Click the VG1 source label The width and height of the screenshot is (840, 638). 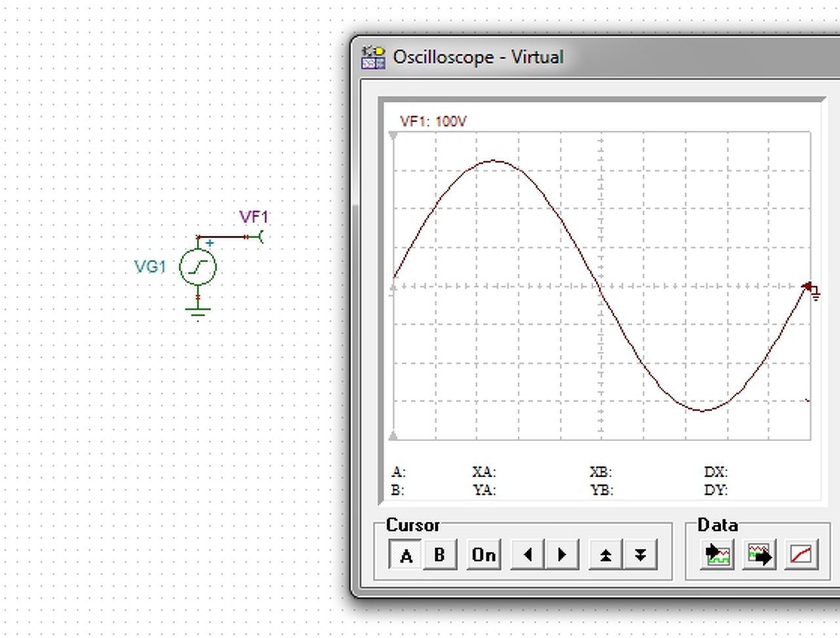150,266
